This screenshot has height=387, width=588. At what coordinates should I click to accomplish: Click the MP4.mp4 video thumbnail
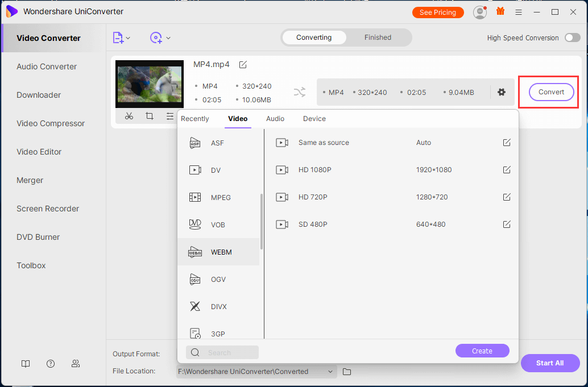point(150,84)
